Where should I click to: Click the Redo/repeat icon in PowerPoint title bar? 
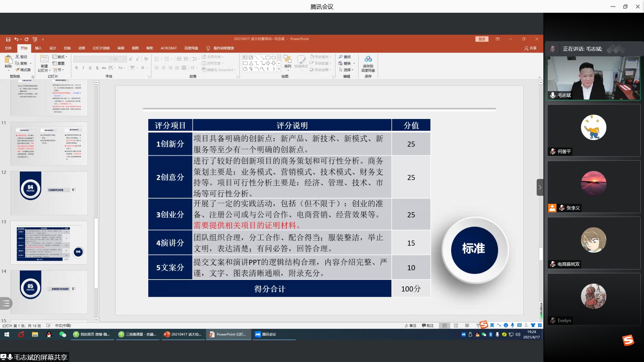26,39
